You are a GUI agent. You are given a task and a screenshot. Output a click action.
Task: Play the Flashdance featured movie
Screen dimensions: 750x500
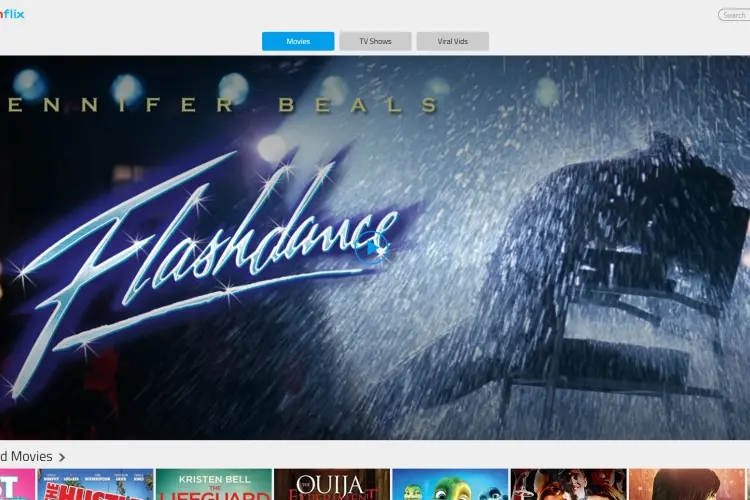372,247
